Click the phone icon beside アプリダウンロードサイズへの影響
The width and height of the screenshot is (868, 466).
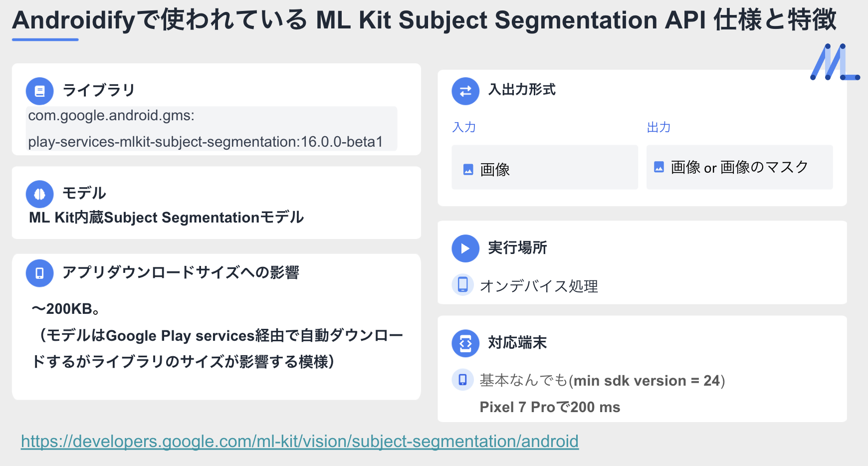click(x=39, y=273)
